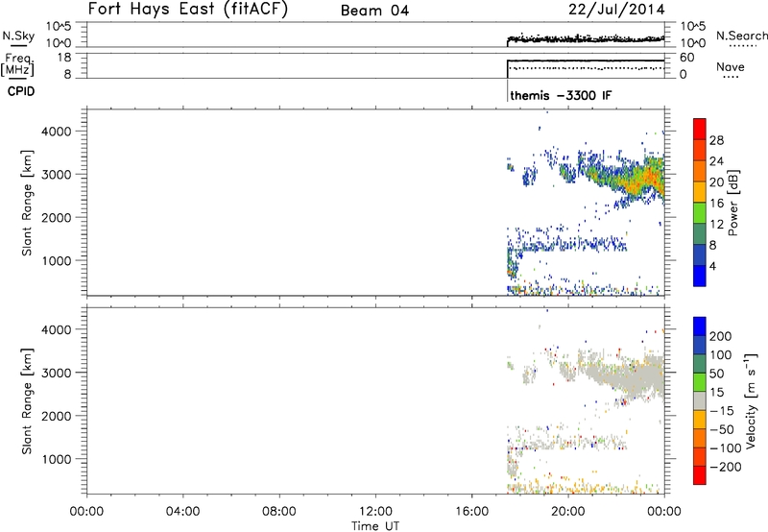Viewport: 768px width, 532px height.
Task: Click the "60" tick on Nave axis
Action: 687,58
